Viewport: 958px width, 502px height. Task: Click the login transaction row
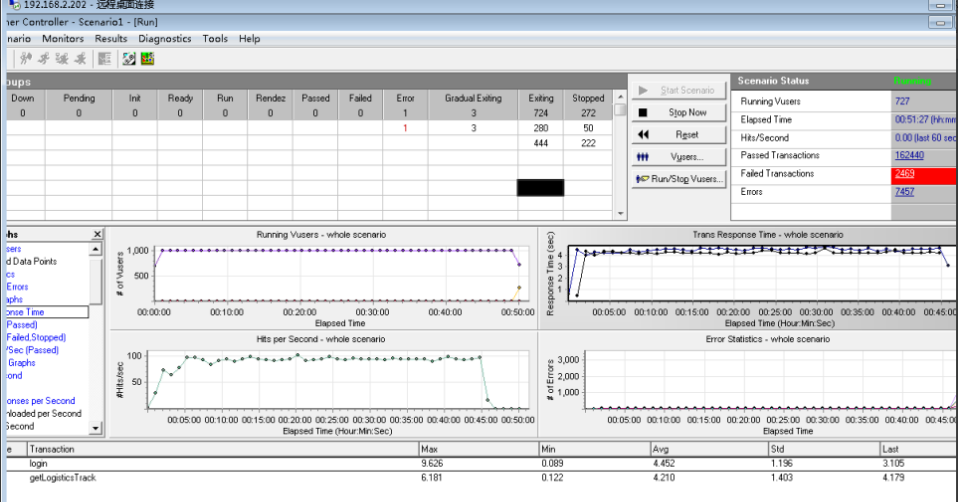[482, 464]
